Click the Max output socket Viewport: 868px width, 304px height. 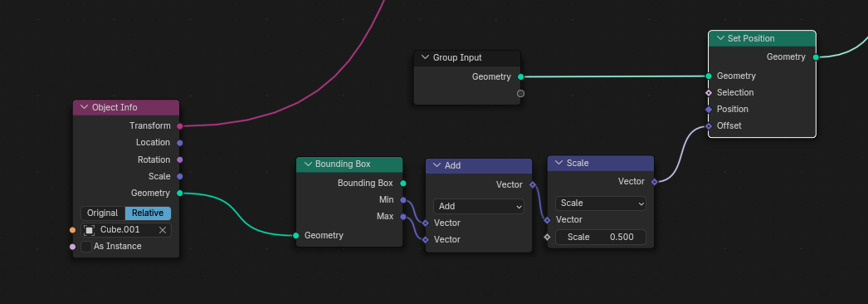click(x=403, y=217)
